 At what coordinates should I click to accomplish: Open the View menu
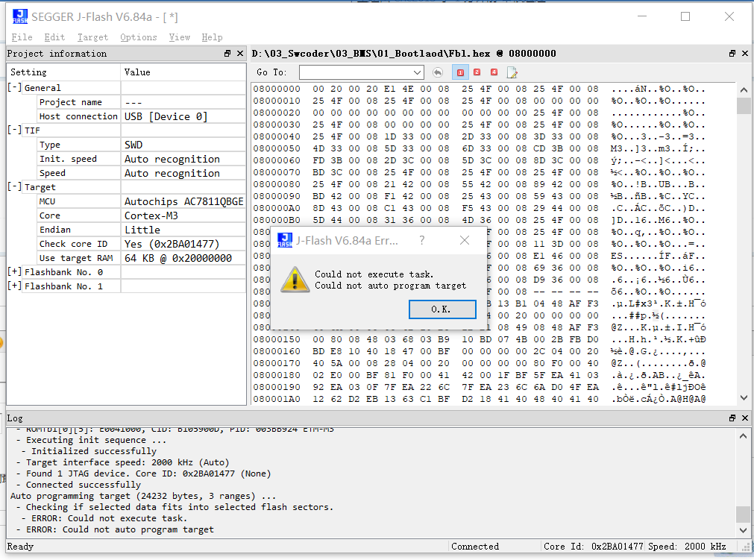coord(179,37)
